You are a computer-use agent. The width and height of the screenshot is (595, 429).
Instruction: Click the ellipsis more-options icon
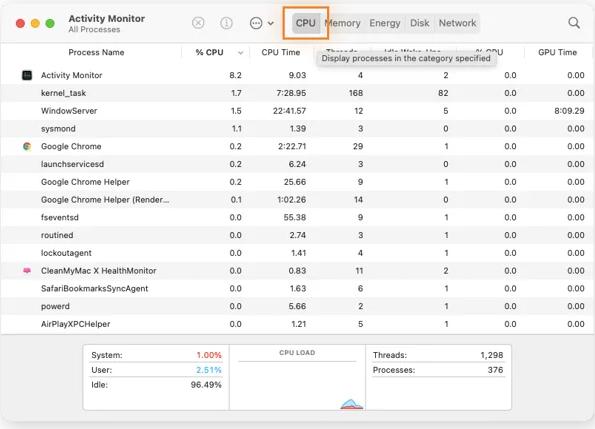coord(256,23)
